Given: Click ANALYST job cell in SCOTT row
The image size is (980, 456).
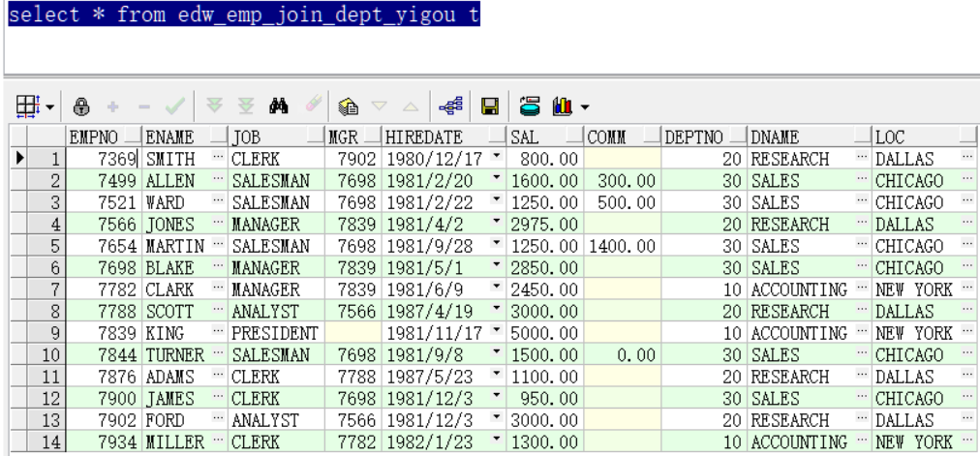Looking at the screenshot, I should click(x=277, y=311).
